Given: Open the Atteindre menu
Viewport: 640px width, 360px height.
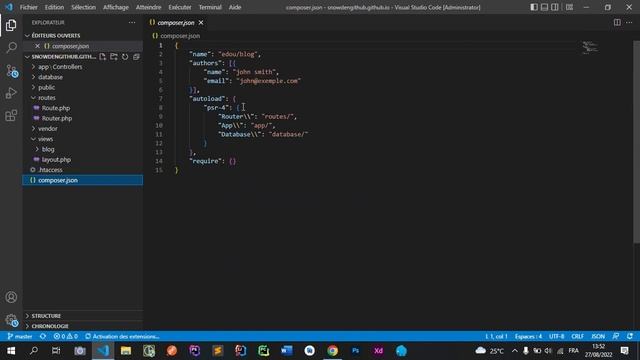Looking at the screenshot, I should [x=149, y=7].
